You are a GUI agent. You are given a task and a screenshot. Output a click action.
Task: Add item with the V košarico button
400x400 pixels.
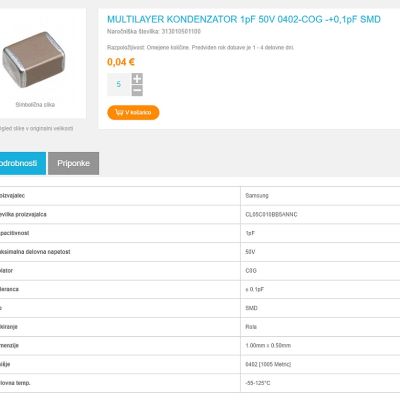133,113
